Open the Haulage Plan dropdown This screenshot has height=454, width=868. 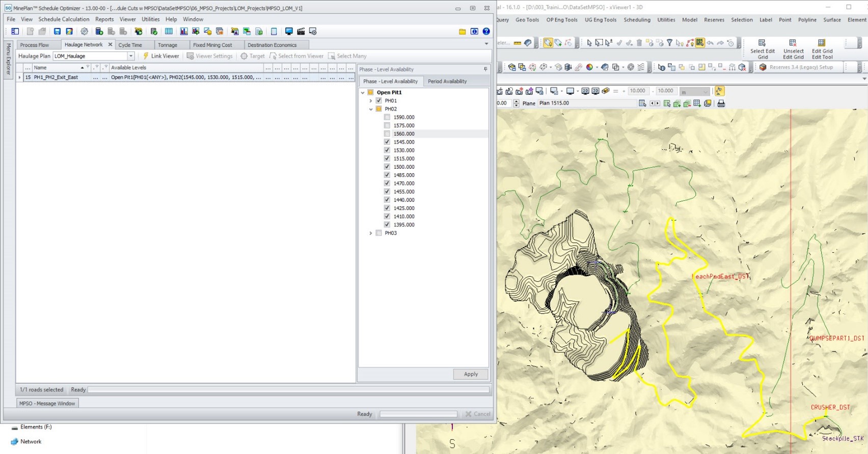click(x=131, y=56)
